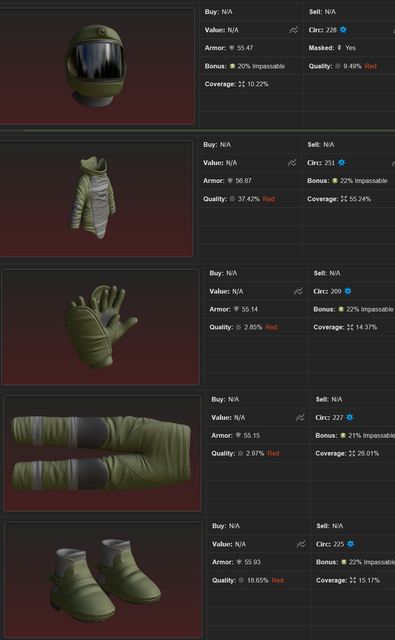Click shield icon beside Armor 55.15

point(238,436)
